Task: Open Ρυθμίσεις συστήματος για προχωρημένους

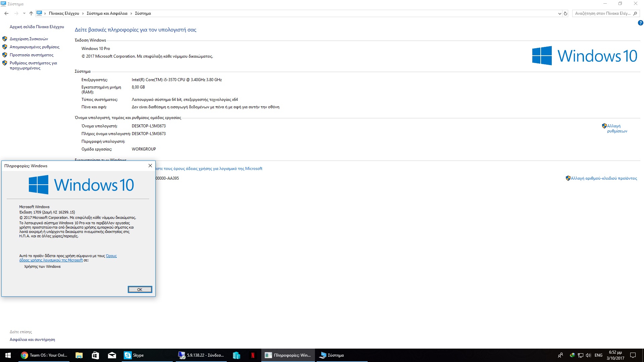Action: click(x=33, y=65)
